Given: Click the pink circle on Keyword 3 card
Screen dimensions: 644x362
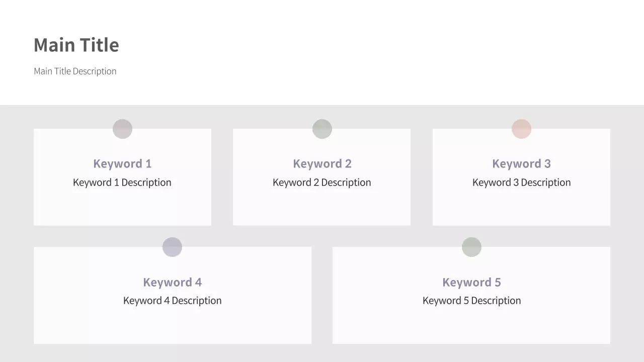Looking at the screenshot, I should [x=521, y=129].
